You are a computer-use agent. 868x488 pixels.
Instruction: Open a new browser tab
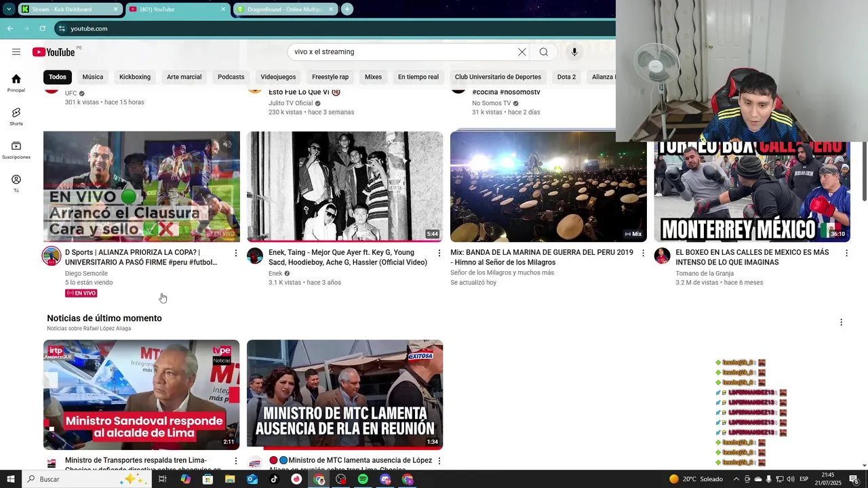click(347, 9)
